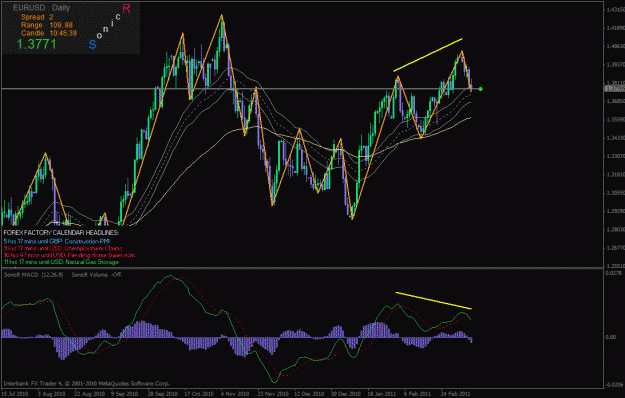The image size is (625, 398).
Task: Click the 12 Dec 2010 date label
Action: (x=309, y=394)
